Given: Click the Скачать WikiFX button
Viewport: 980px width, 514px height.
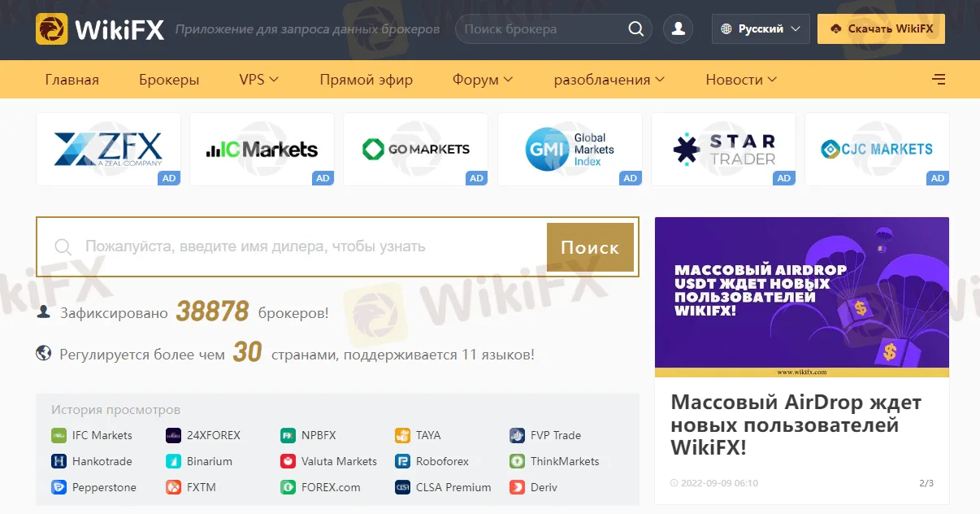Looking at the screenshot, I should coord(881,29).
